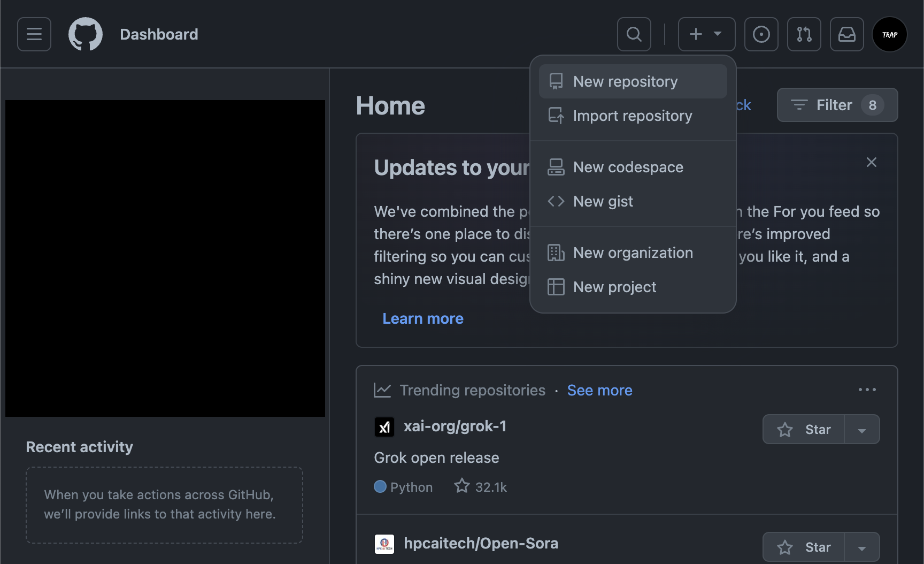
Task: Click the xai-org avatar thumbnail
Action: click(384, 427)
